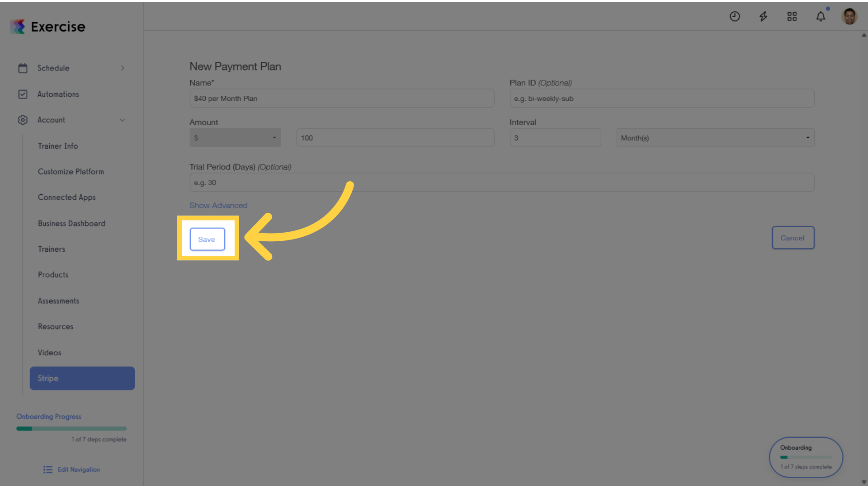The width and height of the screenshot is (868, 488).
Task: Open the apps grid icon
Action: point(792,17)
